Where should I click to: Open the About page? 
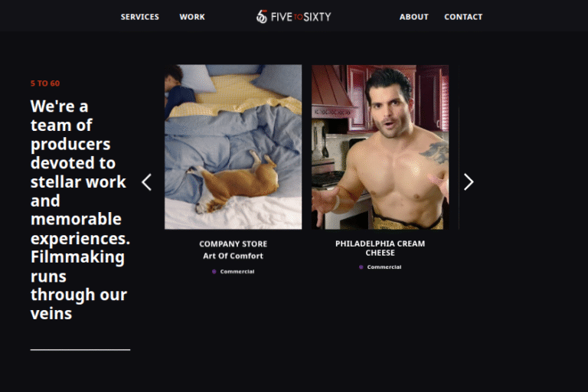click(413, 17)
